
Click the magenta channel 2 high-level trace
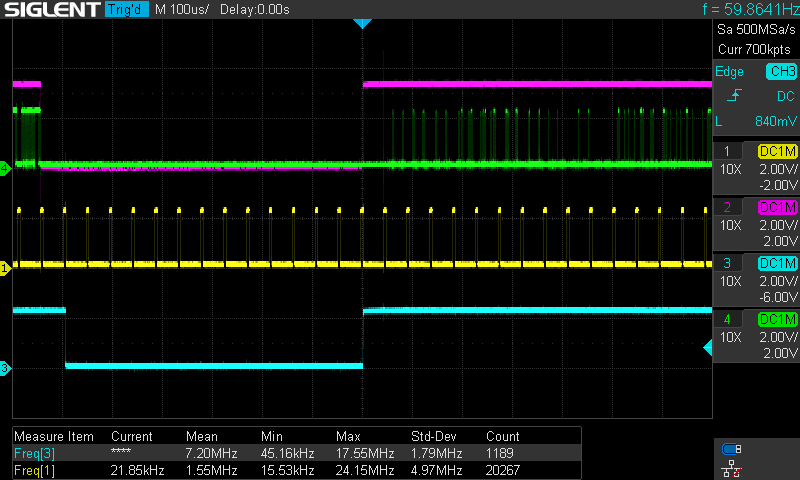point(537,84)
